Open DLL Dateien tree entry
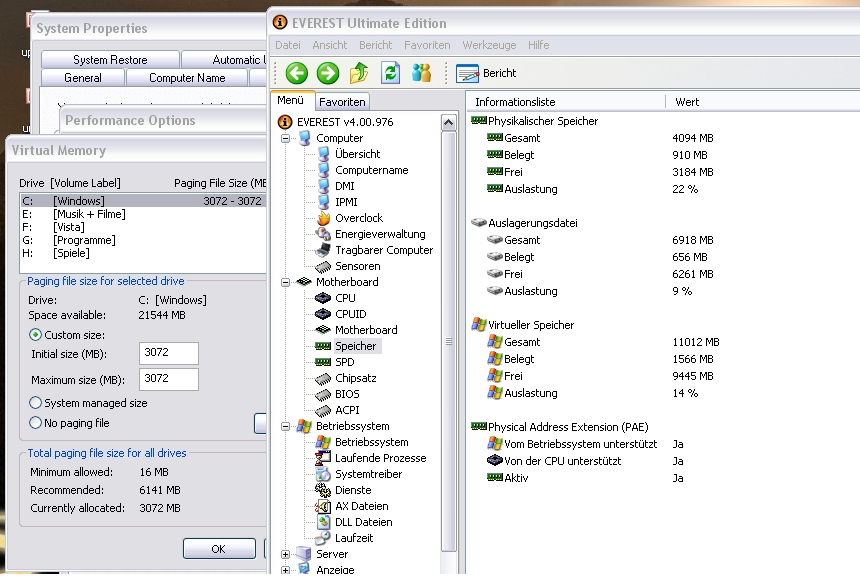The height and width of the screenshot is (581, 860). [364, 522]
